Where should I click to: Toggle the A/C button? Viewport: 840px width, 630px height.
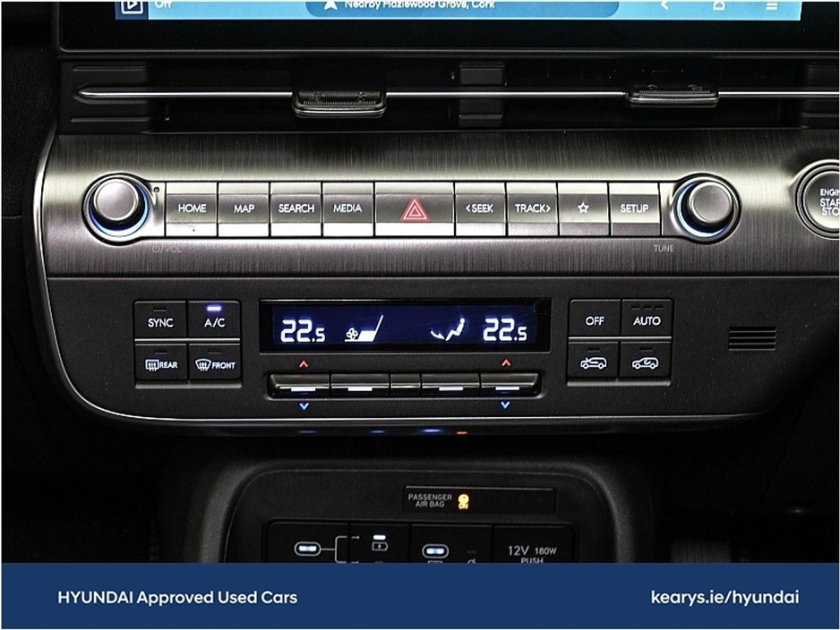point(214,321)
